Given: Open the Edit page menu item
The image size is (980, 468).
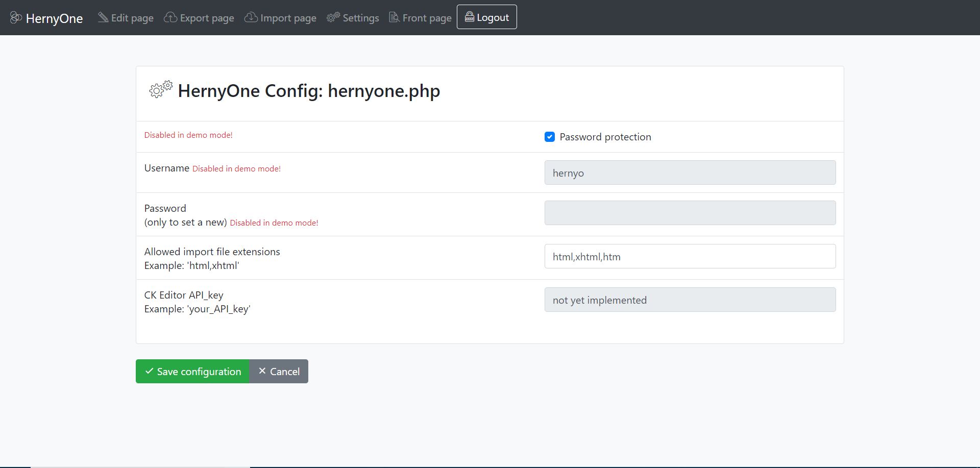Looking at the screenshot, I should click(126, 18).
